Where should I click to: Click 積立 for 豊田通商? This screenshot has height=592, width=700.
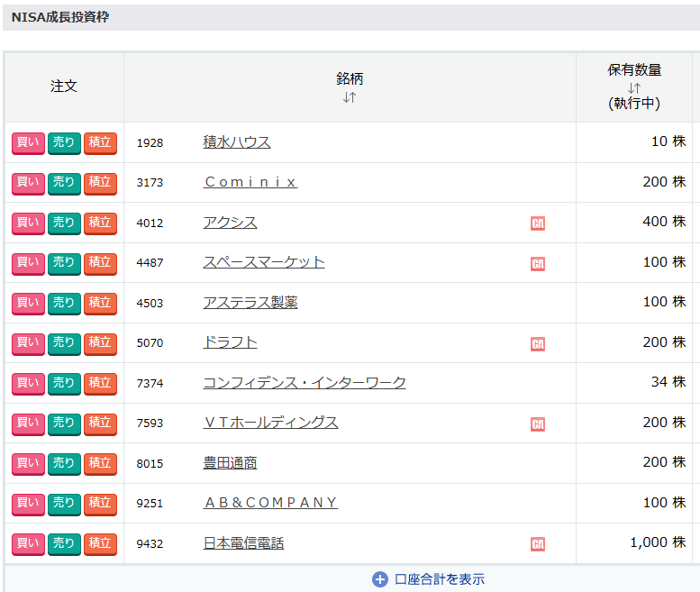point(100,464)
